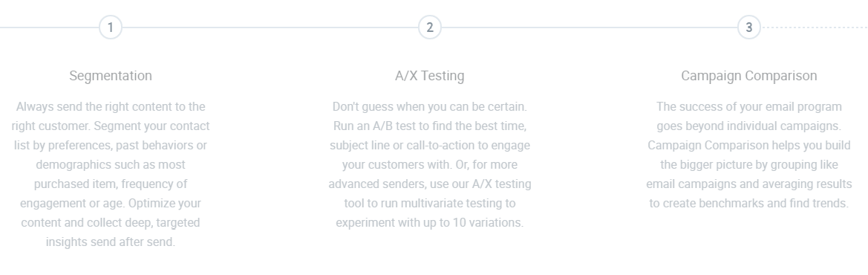Click the sentence "Don't guess when you can be certain."
Image resolution: width=868 pixels, height=275 pixels.
(430, 106)
